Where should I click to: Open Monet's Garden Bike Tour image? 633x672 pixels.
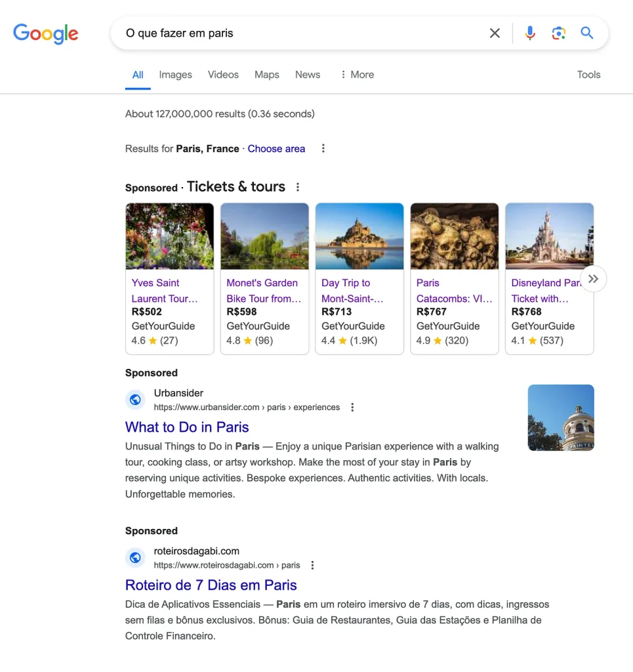(264, 236)
